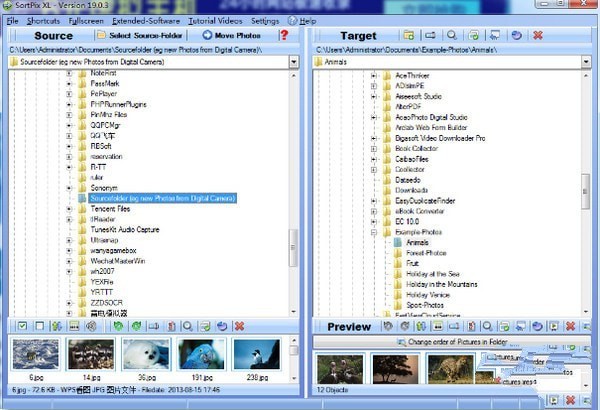The width and height of the screenshot is (600, 410).
Task: Select the 238.jpg penguin thumbnail
Action: tap(257, 354)
